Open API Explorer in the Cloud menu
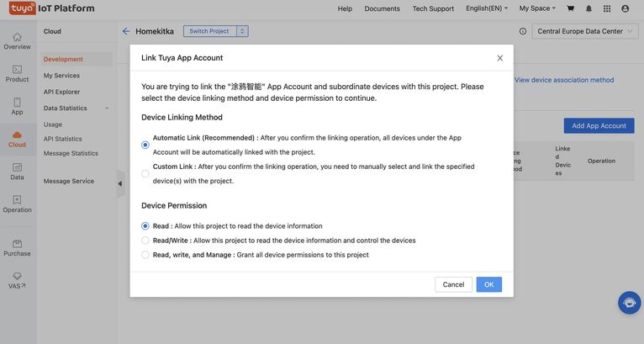Screen dimensions: 644x344 pos(61,92)
